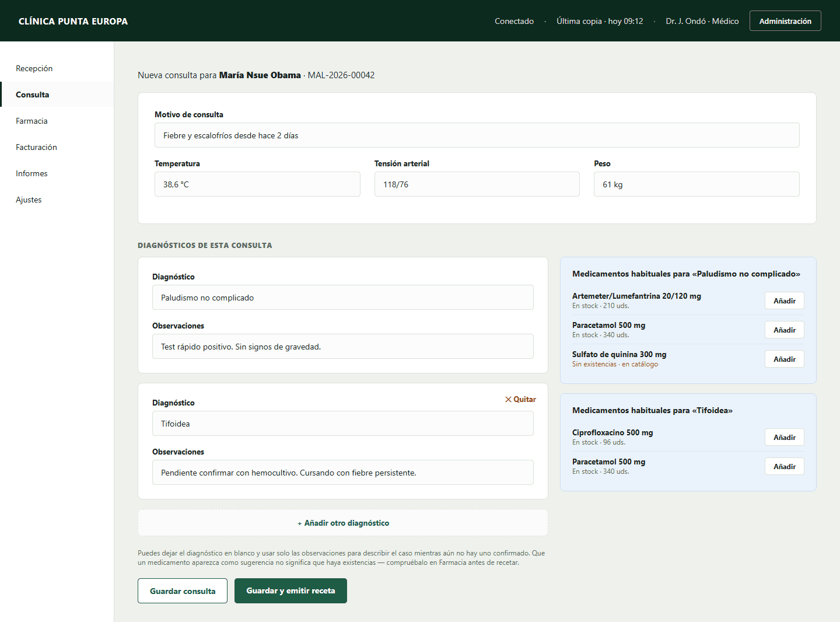Click stock text 'En stock · 210 uds.'
This screenshot has height=622, width=840.
(600, 306)
